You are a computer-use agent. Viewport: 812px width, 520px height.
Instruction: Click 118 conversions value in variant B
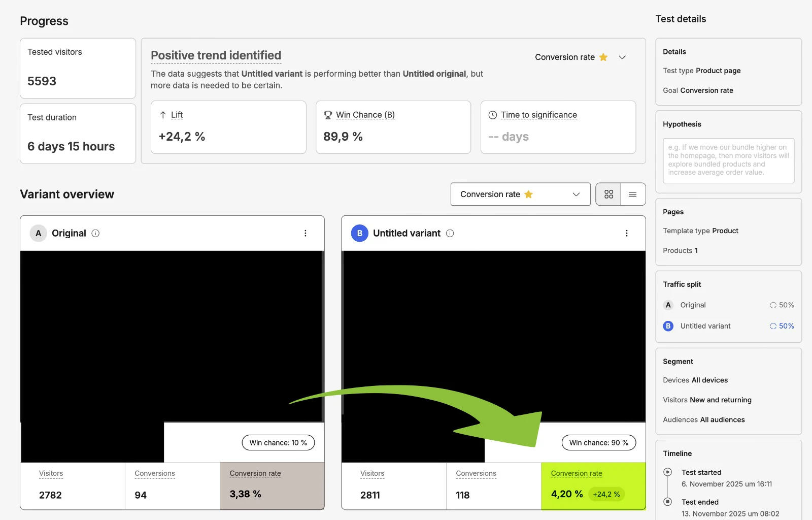click(x=463, y=495)
